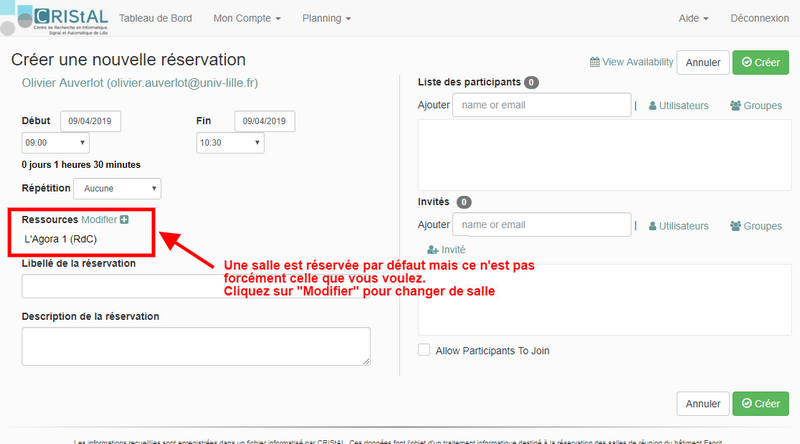The width and height of the screenshot is (800, 444).
Task: Open the Aide menu
Action: [693, 18]
